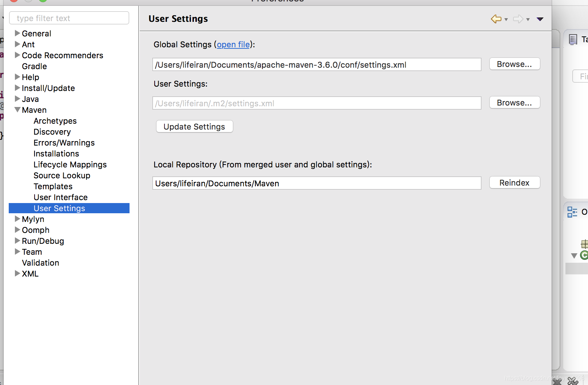Open Maven Lifecycle Mappings page

pyautogui.click(x=70, y=164)
